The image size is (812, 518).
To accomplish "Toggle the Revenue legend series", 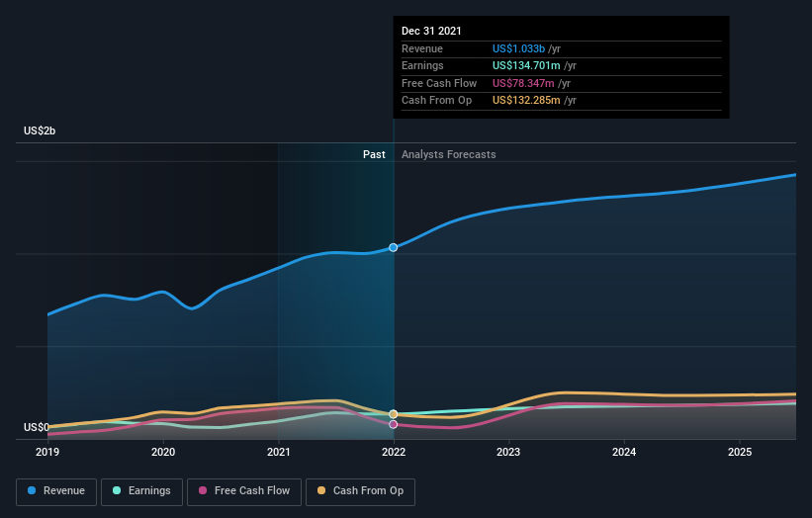I will (56, 491).
